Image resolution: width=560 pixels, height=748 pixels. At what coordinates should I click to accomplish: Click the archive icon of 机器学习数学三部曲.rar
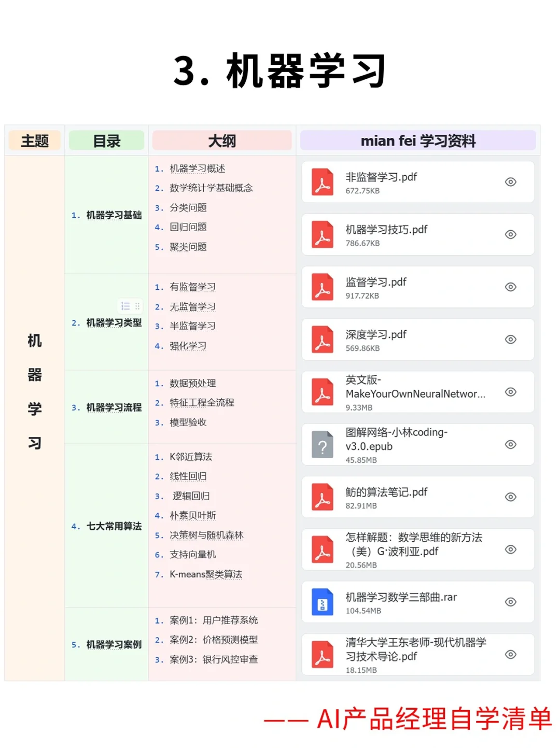coord(323,602)
